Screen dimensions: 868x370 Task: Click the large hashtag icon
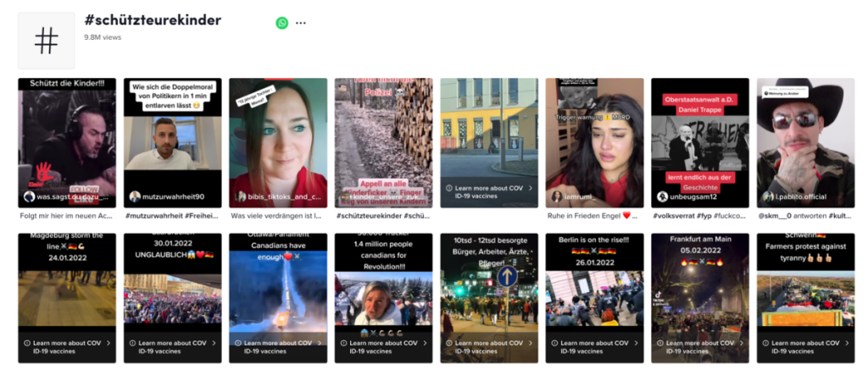pyautogui.click(x=46, y=40)
